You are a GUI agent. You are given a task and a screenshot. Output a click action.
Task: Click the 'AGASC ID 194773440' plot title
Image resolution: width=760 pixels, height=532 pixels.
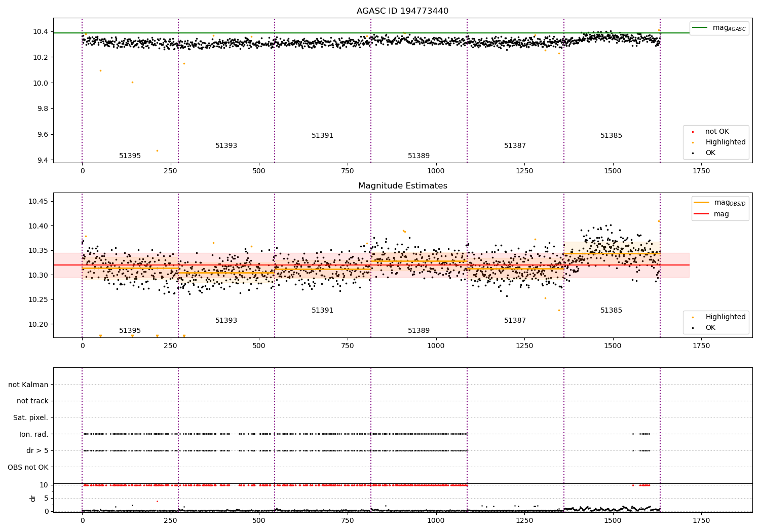click(402, 11)
